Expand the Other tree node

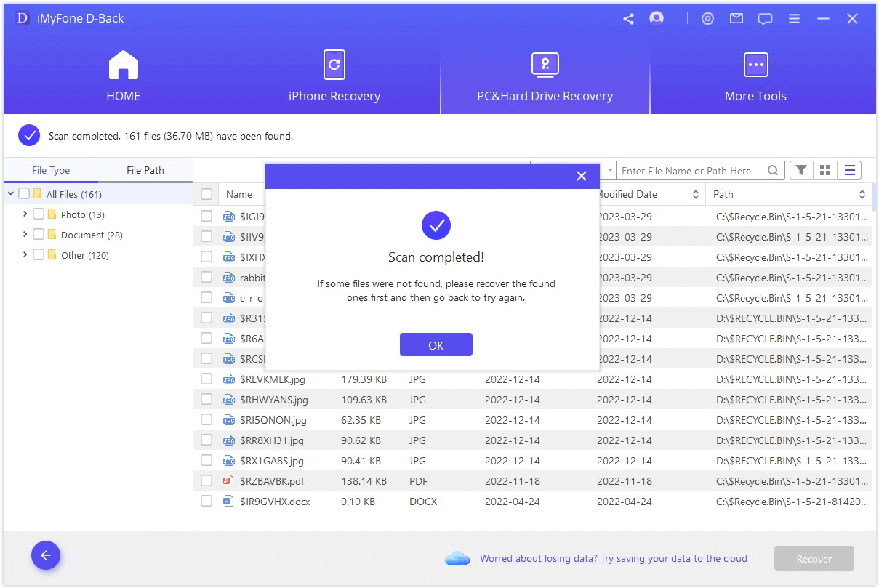click(x=25, y=255)
